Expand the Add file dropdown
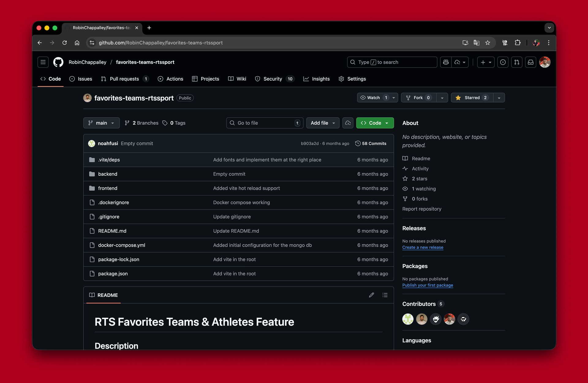Image resolution: width=588 pixels, height=383 pixels. coord(323,123)
